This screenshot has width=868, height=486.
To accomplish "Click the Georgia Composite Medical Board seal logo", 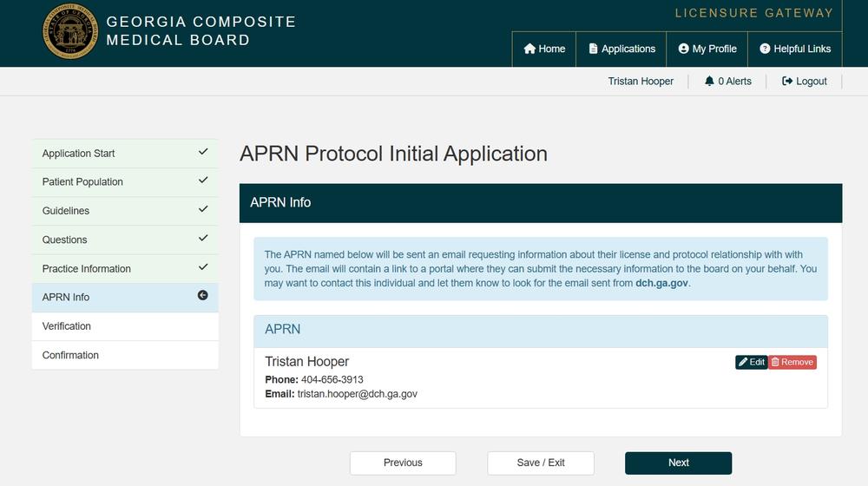I will pyautogui.click(x=70, y=31).
